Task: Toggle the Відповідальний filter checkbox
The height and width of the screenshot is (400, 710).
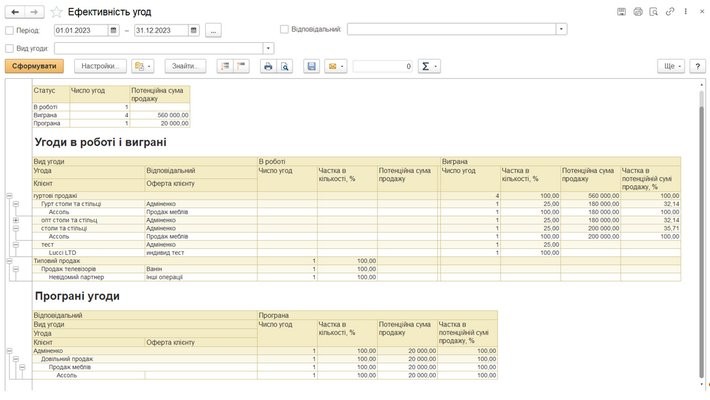Action: tap(285, 30)
